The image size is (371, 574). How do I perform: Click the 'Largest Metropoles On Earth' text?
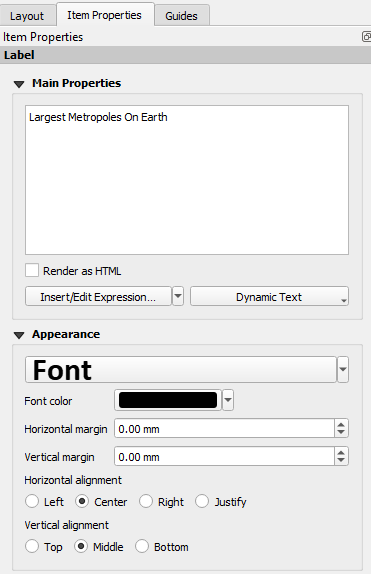click(98, 118)
